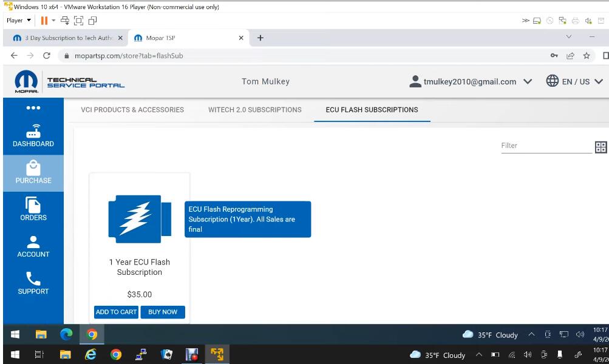
Task: Click the VMware sound card device icon
Action: 588,21
